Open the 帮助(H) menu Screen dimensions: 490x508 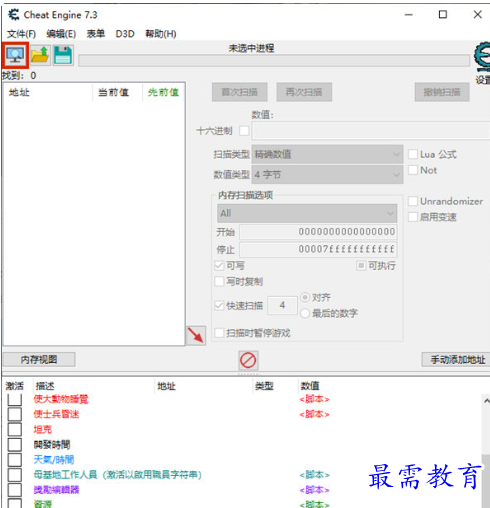click(161, 34)
